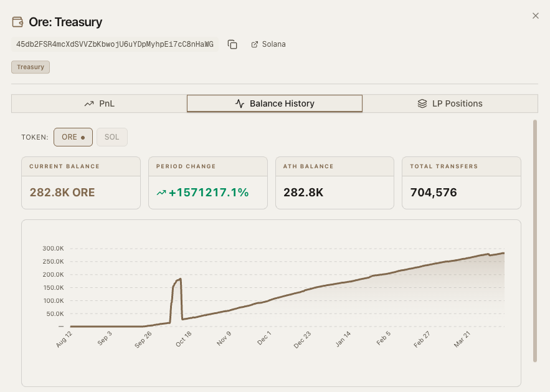
Task: Click the wallet icon beside Ore: Treasury
Action: (17, 22)
